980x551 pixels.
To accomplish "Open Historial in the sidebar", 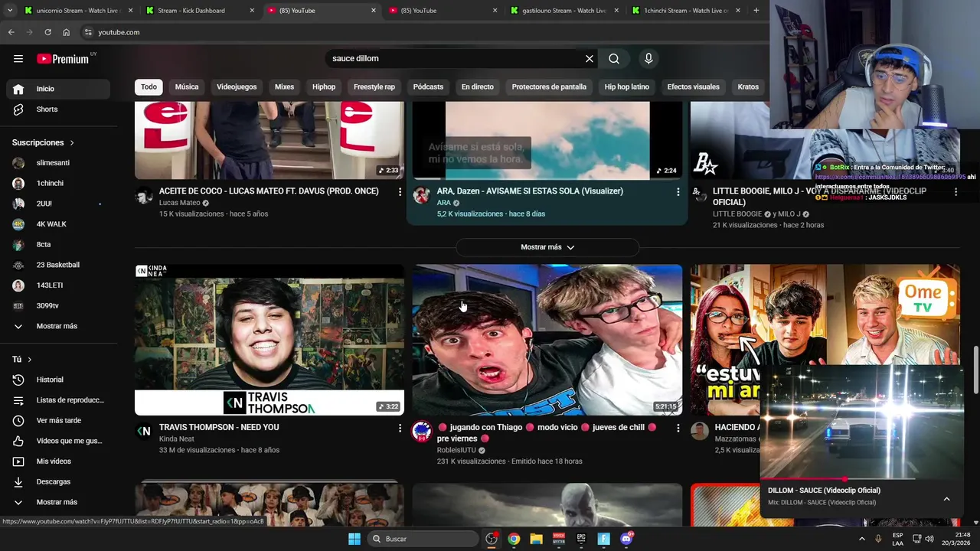I will [58, 380].
